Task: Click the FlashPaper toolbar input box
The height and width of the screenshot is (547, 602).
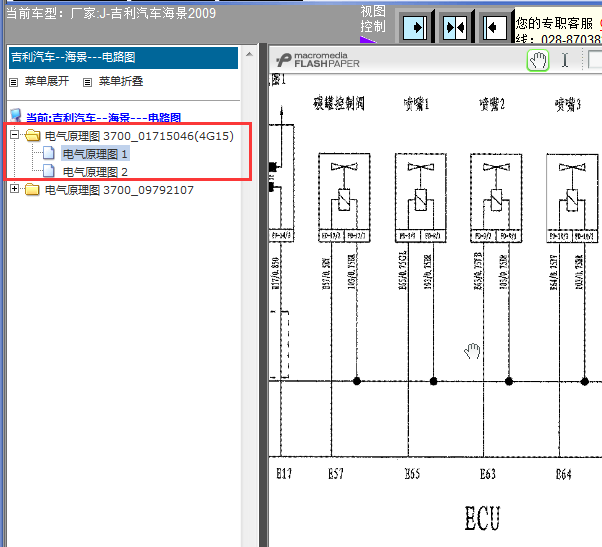Action: click(595, 60)
